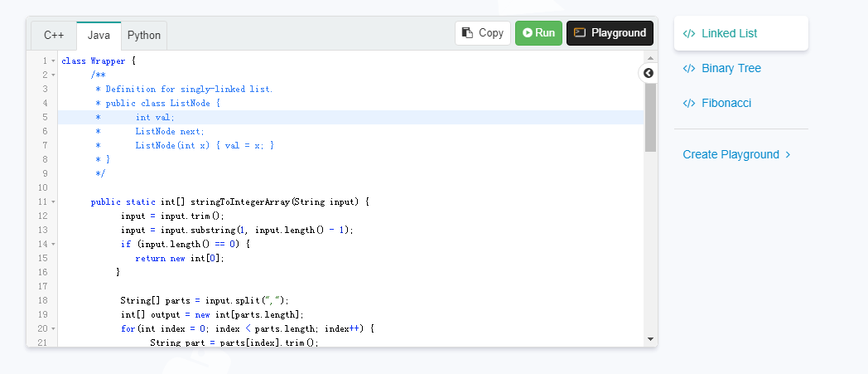Click line number 17 in gutter
Viewport: 868px width, 374px height.
(43, 286)
